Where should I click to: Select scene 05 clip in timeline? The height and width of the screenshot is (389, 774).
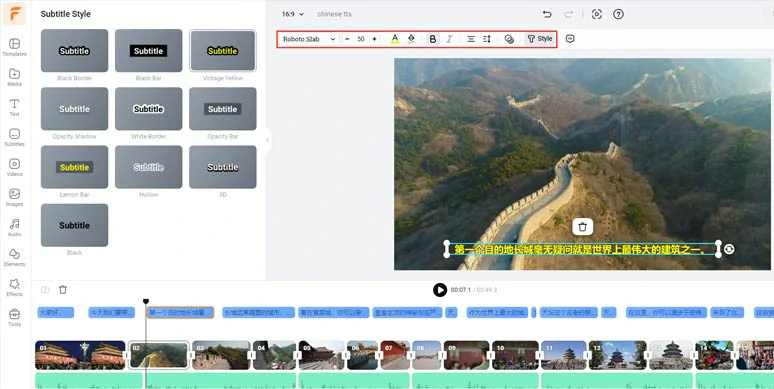321,355
